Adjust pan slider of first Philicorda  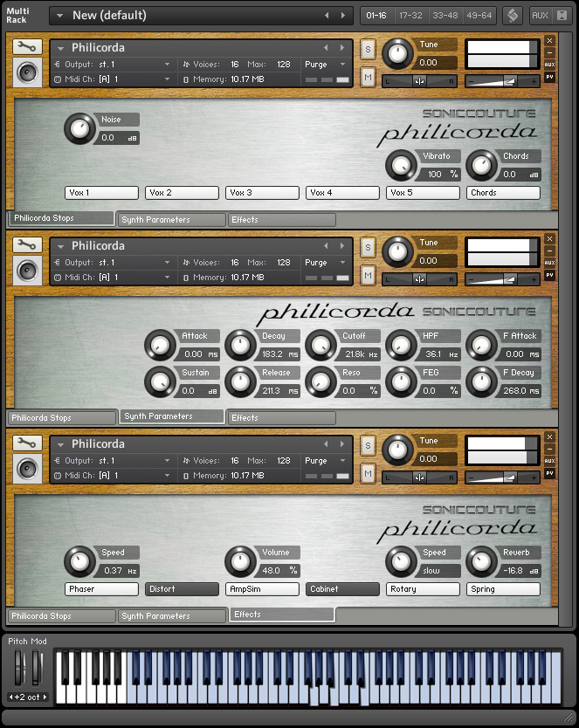[x=419, y=82]
